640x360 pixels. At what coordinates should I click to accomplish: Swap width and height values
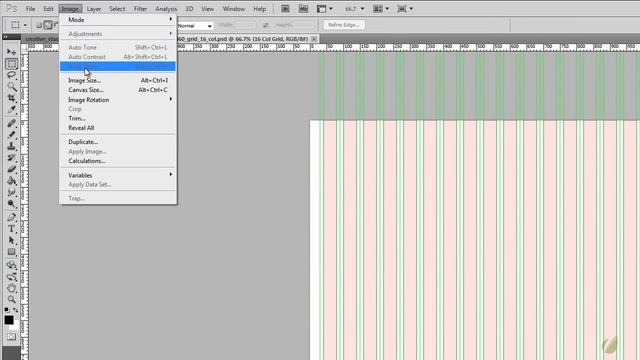(266, 25)
